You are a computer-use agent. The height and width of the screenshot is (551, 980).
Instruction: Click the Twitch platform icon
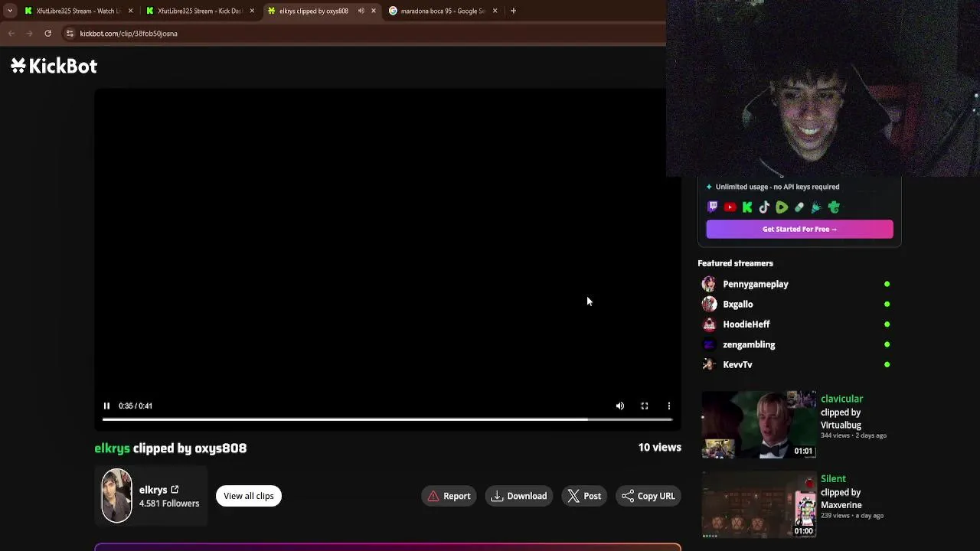713,207
